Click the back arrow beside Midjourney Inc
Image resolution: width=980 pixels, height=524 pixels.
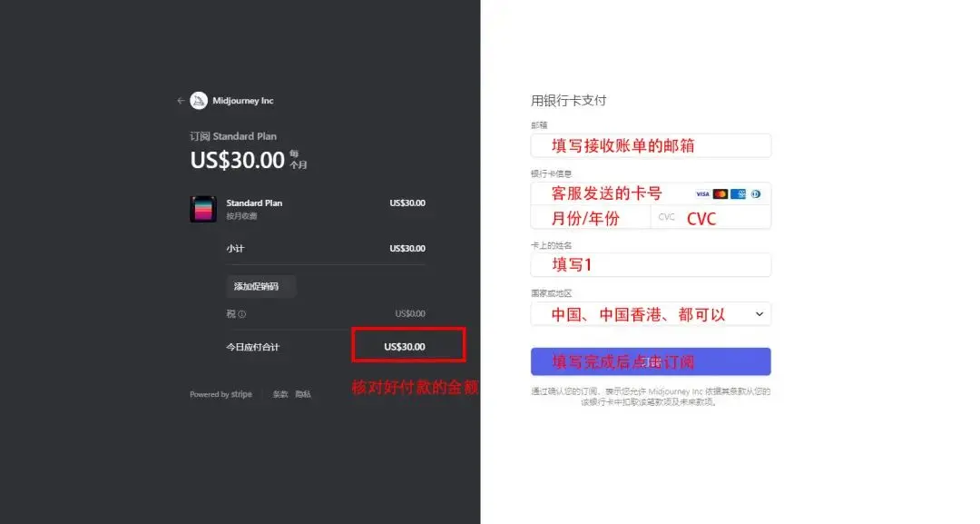tap(181, 101)
